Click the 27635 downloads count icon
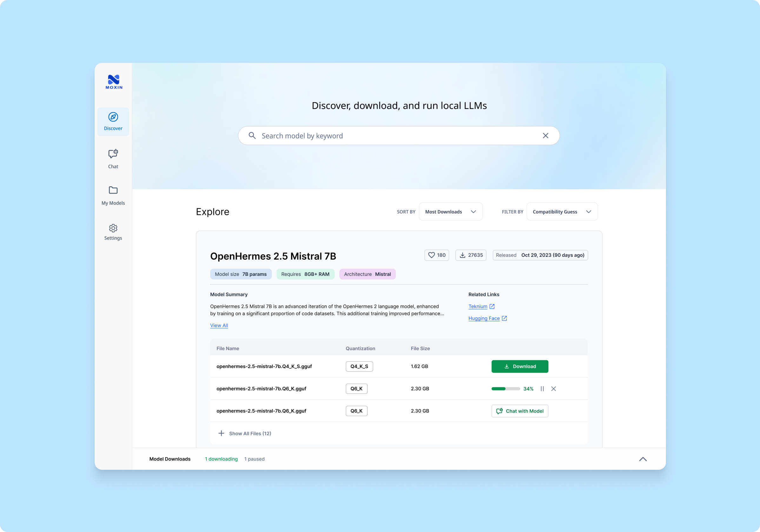 (x=470, y=255)
